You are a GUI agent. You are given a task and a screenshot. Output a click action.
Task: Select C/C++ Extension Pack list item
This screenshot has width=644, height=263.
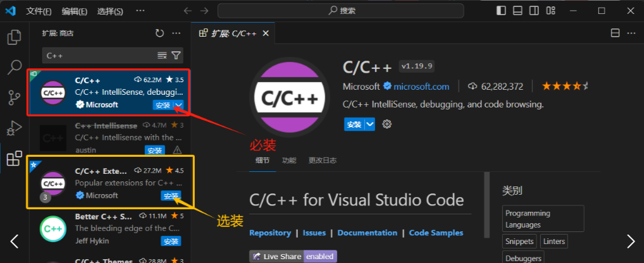tap(109, 183)
